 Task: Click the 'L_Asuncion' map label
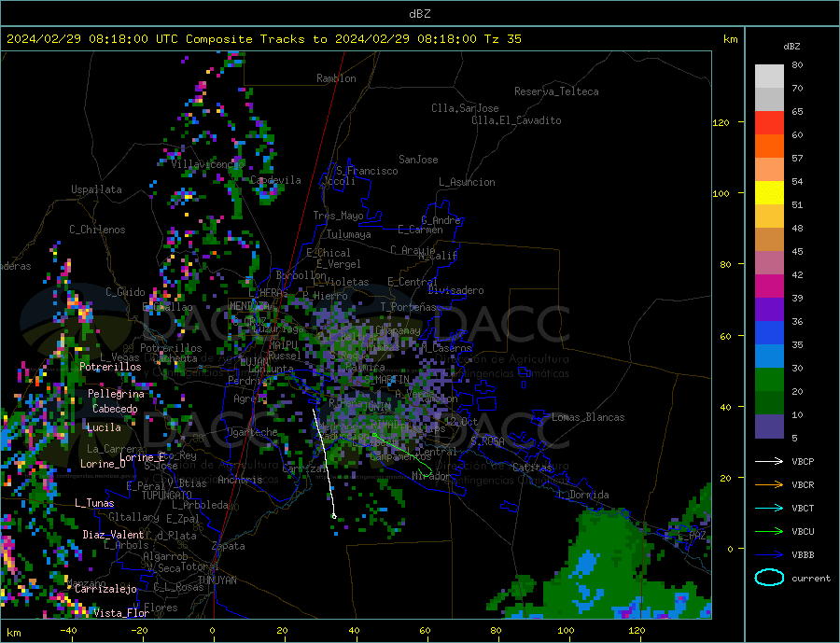pos(467,182)
